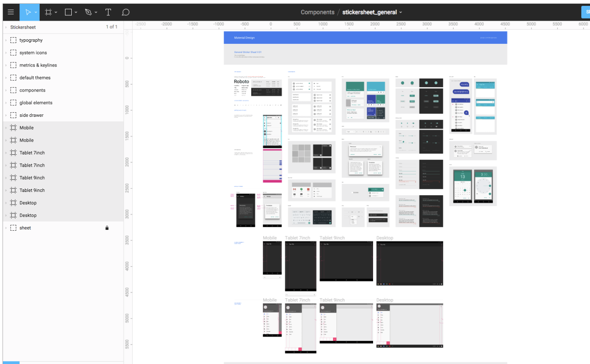
Task: Click the pink keylines phone mockup
Action: click(x=272, y=165)
